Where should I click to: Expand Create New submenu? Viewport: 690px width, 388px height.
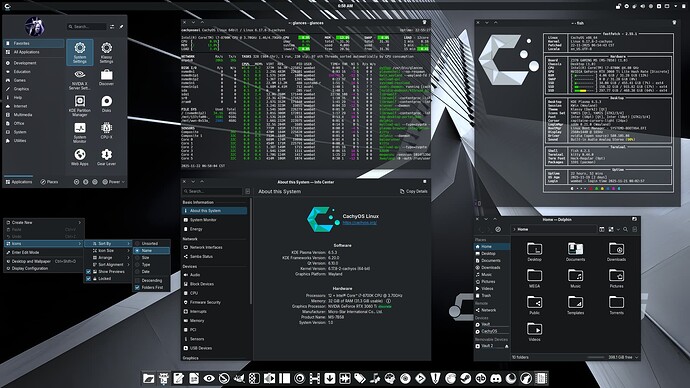pyautogui.click(x=44, y=223)
